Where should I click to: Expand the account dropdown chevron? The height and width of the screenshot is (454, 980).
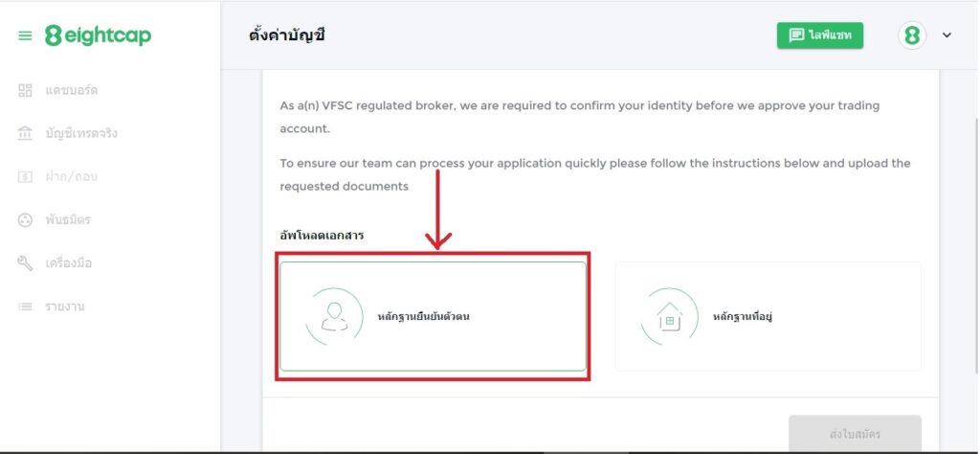(947, 35)
